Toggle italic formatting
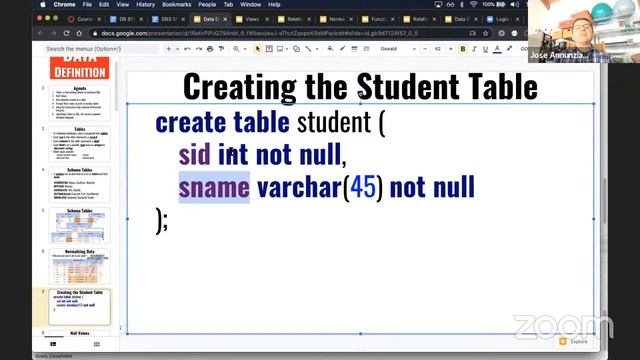Image resolution: width=640 pixels, height=360 pixels. (474, 49)
